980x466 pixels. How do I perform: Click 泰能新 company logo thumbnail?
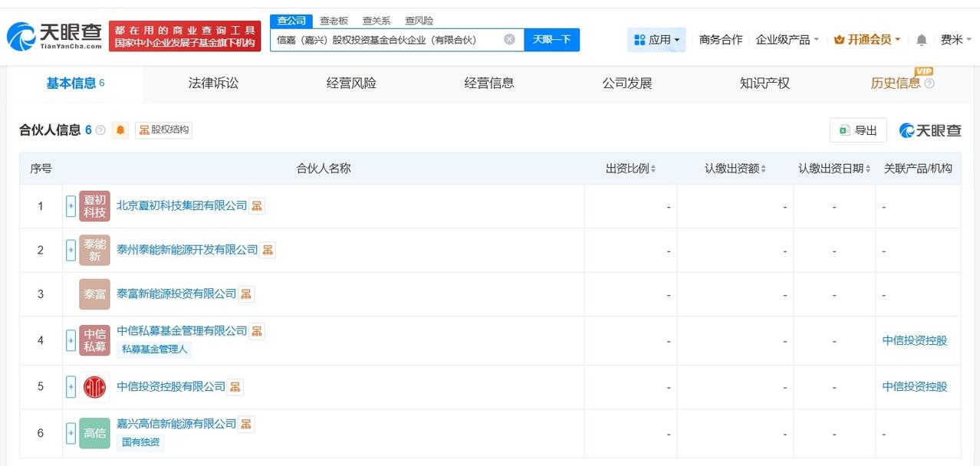tap(94, 250)
